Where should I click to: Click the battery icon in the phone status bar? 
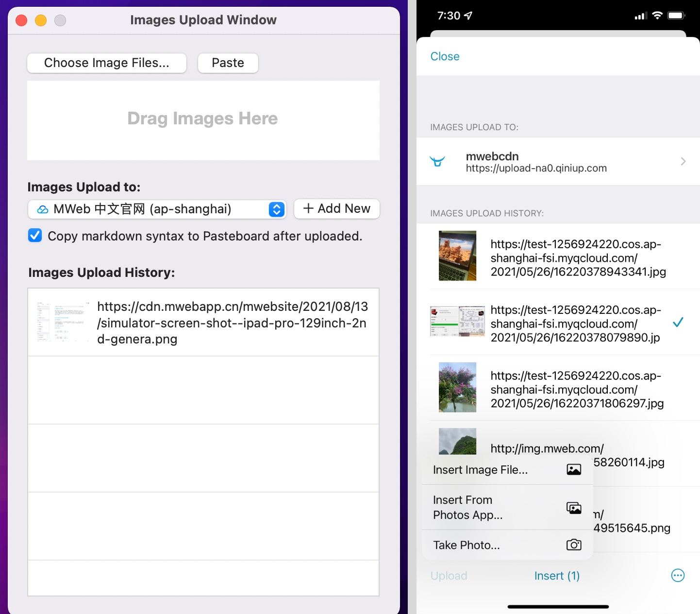(676, 16)
